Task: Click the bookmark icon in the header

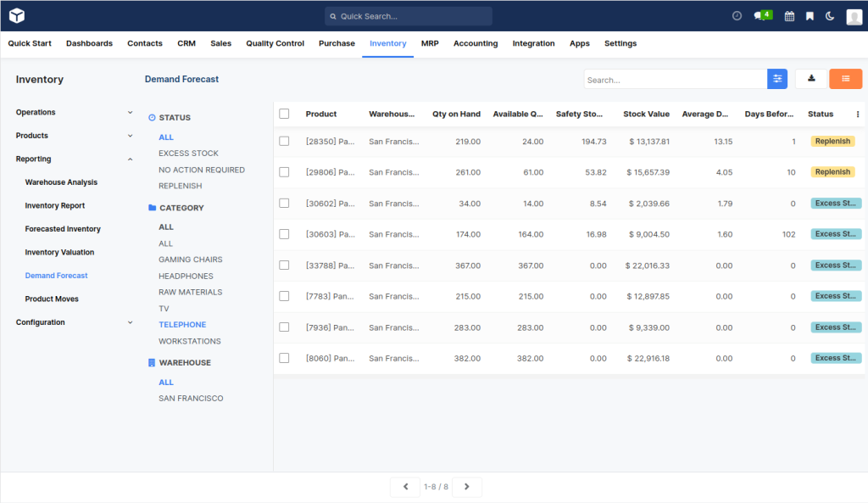Action: click(810, 14)
